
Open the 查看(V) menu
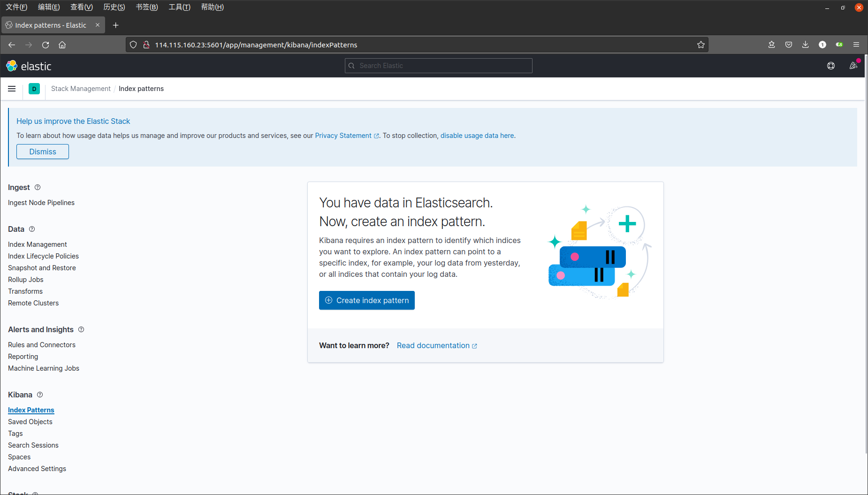click(82, 7)
